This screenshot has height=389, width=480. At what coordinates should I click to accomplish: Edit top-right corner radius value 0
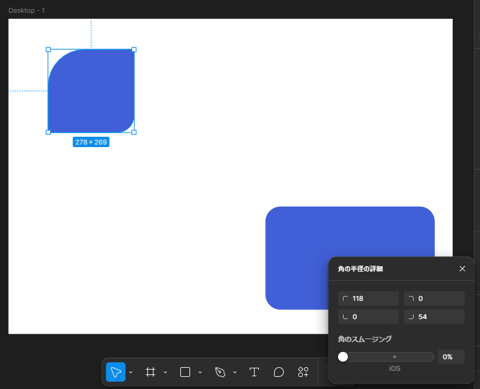pyautogui.click(x=434, y=298)
